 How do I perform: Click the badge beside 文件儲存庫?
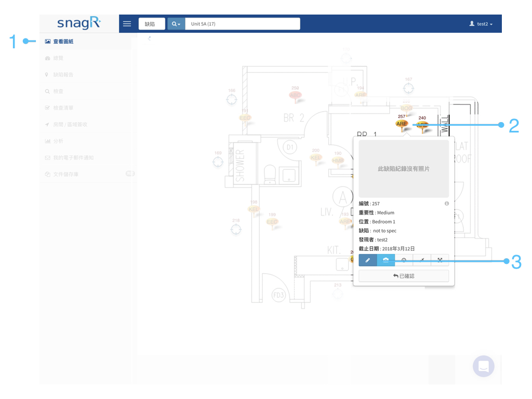pos(130,174)
